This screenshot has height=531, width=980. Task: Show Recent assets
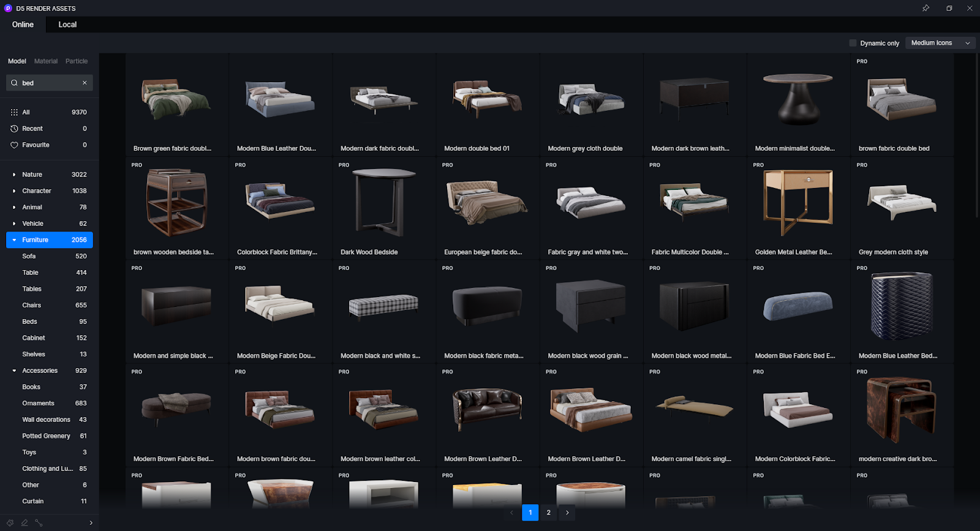pos(49,129)
